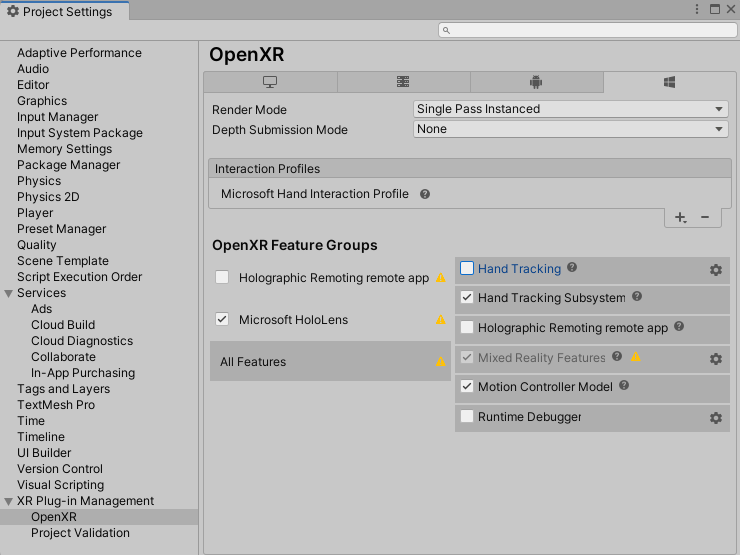Select the Project Settings tab

[65, 11]
